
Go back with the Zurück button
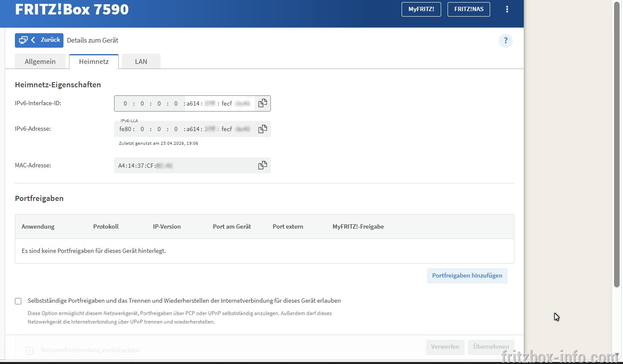39,40
